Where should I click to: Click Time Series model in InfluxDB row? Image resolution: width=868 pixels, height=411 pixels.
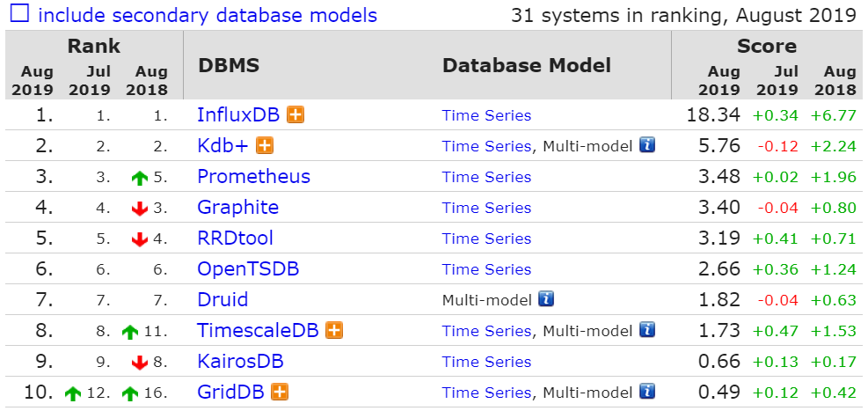(486, 115)
